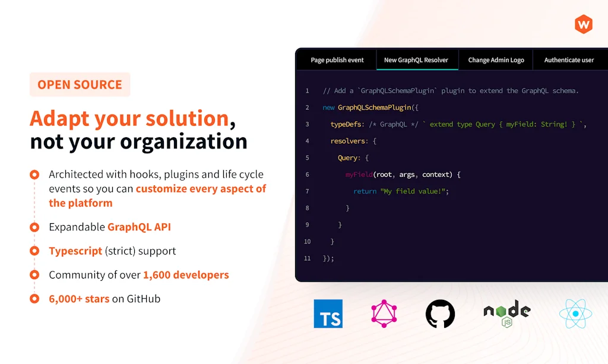Open the Page publish event tab
The image size is (608, 364).
click(337, 60)
